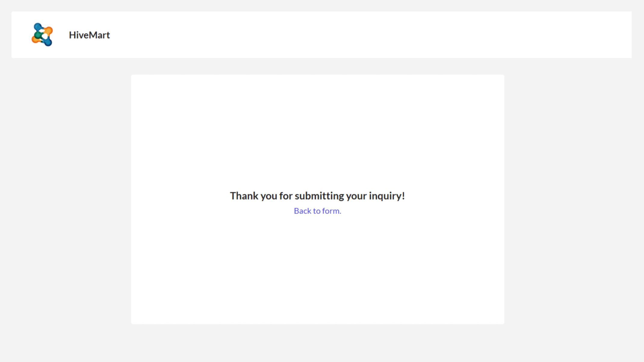644x362 pixels.
Task: Click the HiveMart molecule logo icon
Action: tap(42, 35)
